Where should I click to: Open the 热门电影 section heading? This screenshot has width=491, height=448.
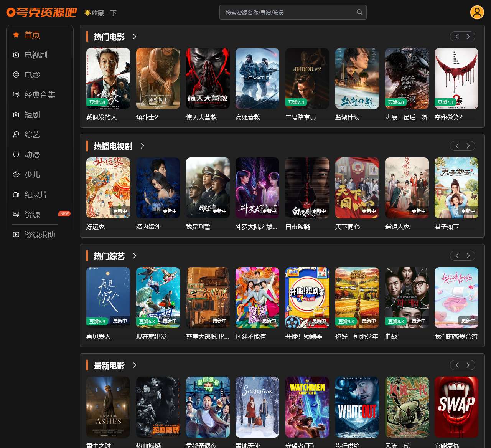point(109,37)
